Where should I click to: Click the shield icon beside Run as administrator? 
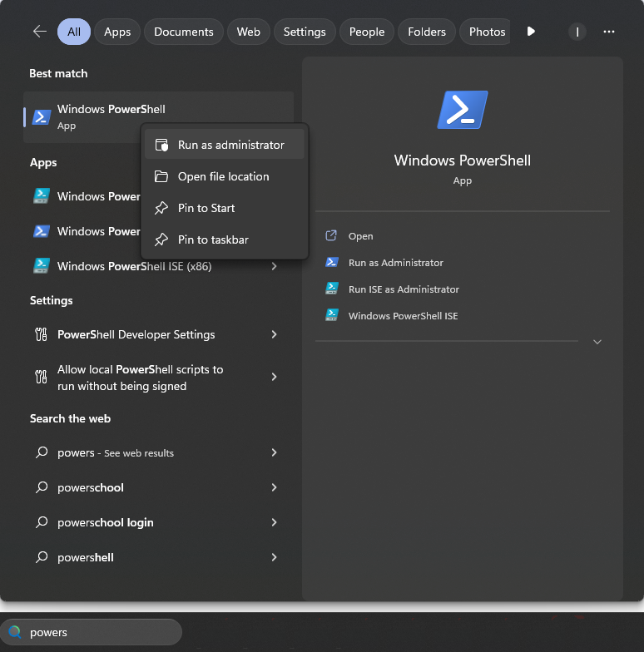(x=161, y=145)
